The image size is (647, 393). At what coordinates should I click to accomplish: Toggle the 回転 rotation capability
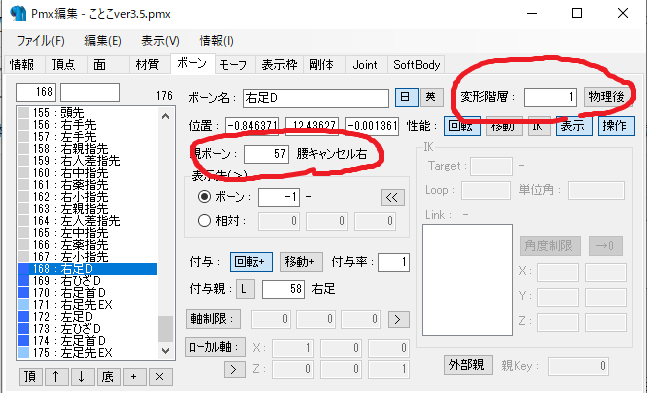[462, 125]
